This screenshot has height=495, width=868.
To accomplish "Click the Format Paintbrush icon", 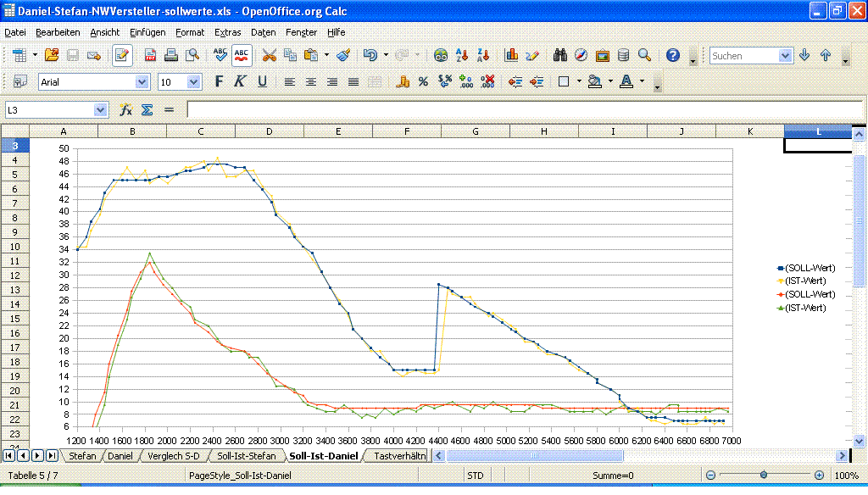I will point(343,55).
